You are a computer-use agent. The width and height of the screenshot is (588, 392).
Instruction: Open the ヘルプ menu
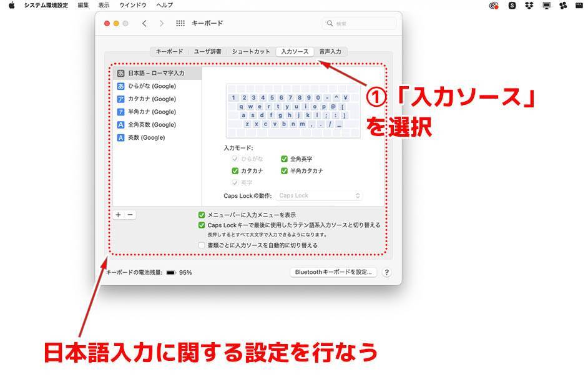[x=165, y=5]
